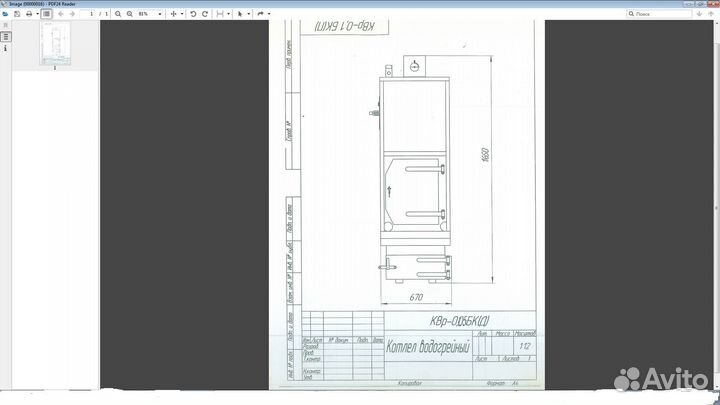This screenshot has width=720, height=405.
Task: Click the Print icon
Action: tap(29, 14)
